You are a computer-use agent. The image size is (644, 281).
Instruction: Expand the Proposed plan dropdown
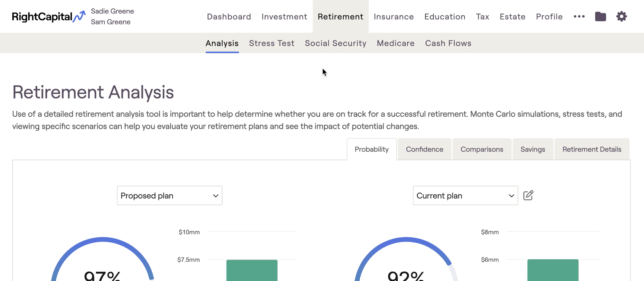coord(170,195)
